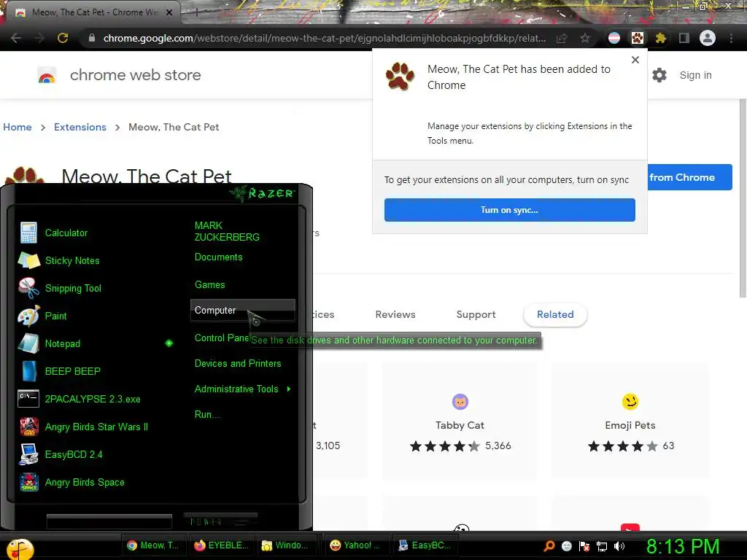Click Run... in start menu
This screenshot has width=747, height=560.
(x=207, y=414)
